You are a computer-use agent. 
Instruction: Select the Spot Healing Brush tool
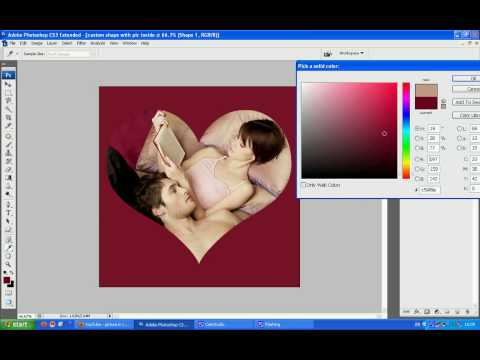tap(8, 136)
